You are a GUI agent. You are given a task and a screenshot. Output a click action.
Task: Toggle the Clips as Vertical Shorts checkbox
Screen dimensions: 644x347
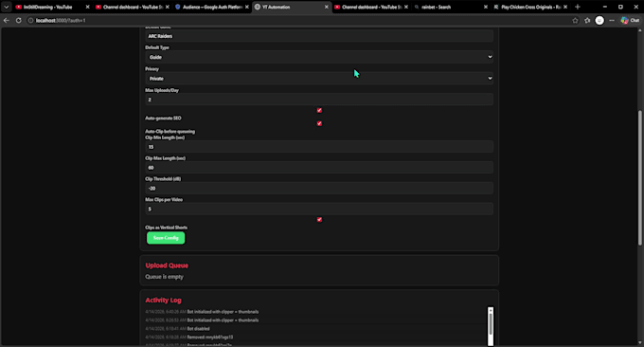pos(319,220)
